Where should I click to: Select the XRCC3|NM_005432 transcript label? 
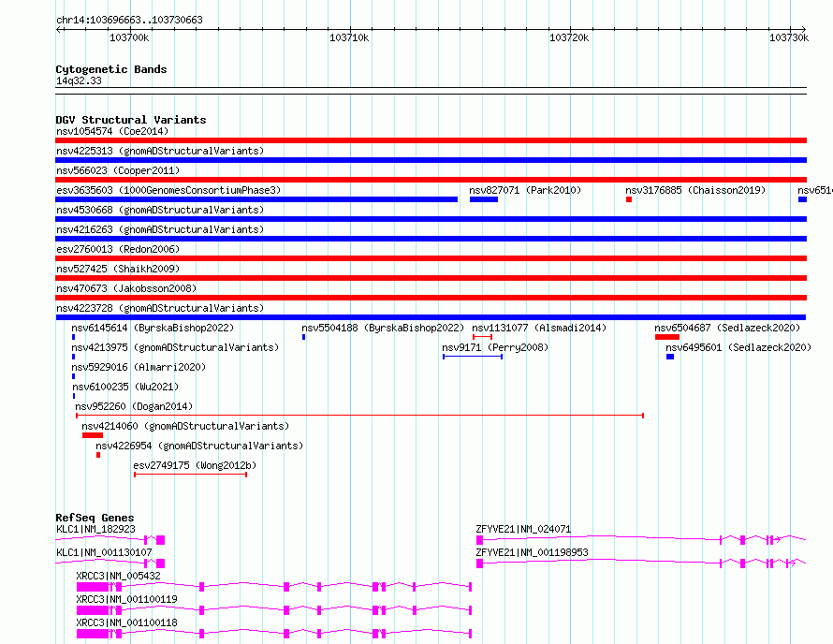pyautogui.click(x=118, y=576)
